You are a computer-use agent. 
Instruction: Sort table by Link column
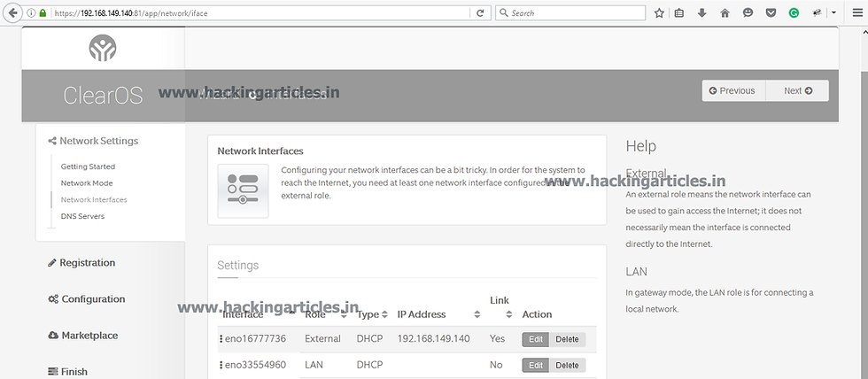click(x=500, y=307)
